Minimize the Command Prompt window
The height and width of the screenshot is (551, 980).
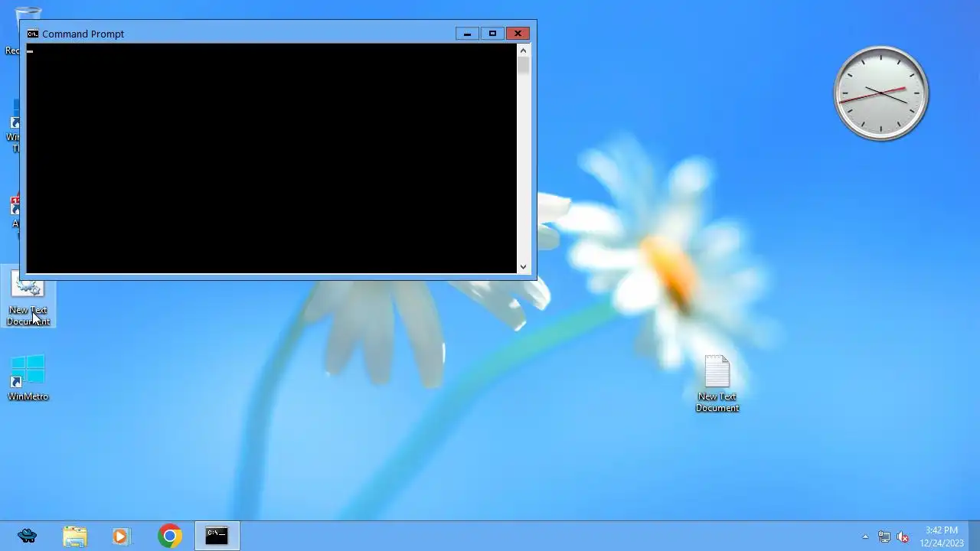[467, 34]
